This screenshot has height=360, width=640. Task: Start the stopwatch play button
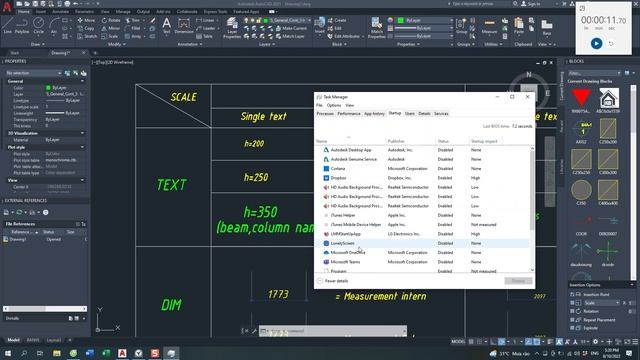[x=596, y=43]
